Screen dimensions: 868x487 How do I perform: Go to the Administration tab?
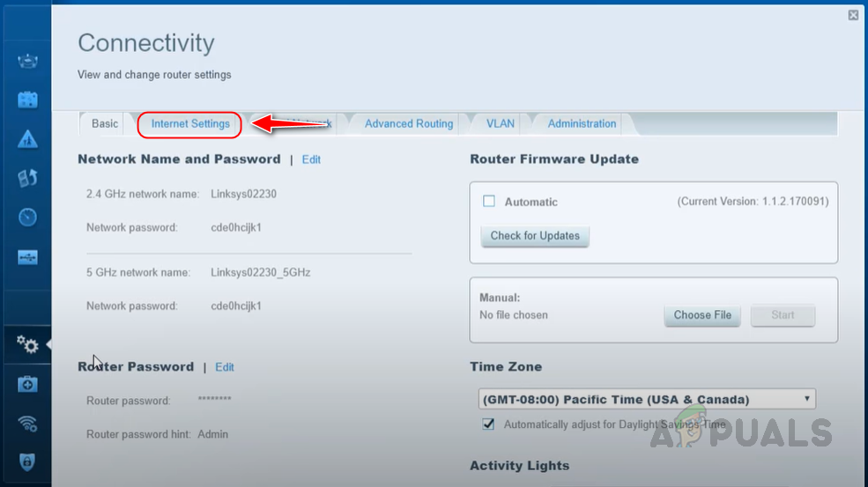click(x=582, y=124)
